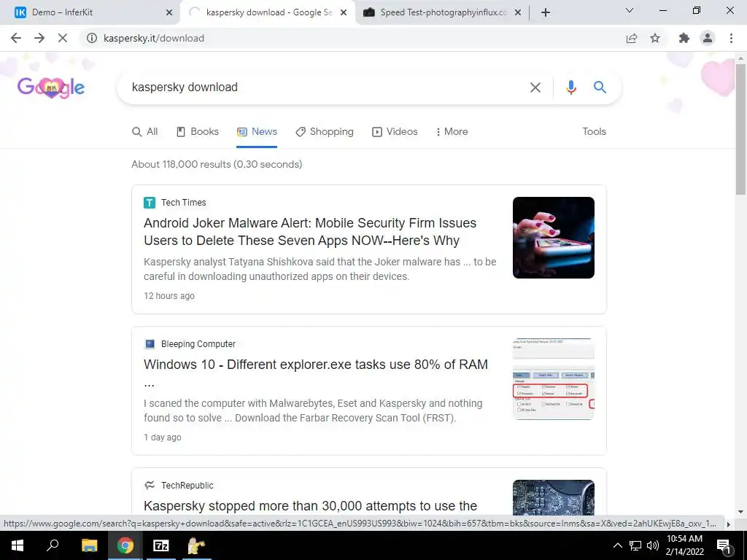The image size is (747, 560).
Task: Bookmark this tab with the star
Action: [655, 38]
